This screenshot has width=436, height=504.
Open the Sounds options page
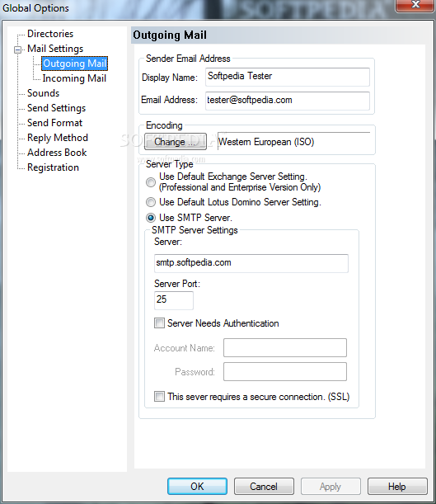pyautogui.click(x=44, y=93)
